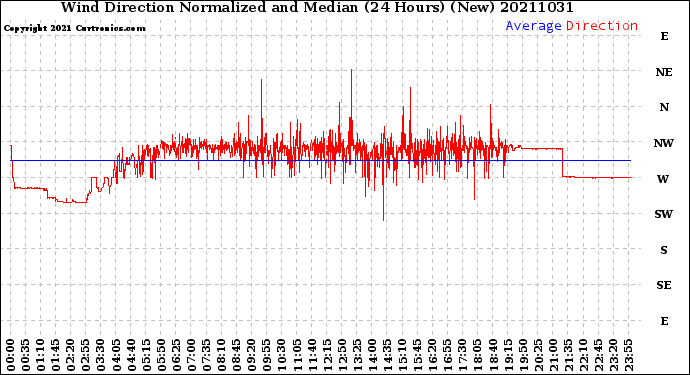This screenshot has height=375, width=690.
Task: Select the 05:15 time label
Action: coord(147,355)
